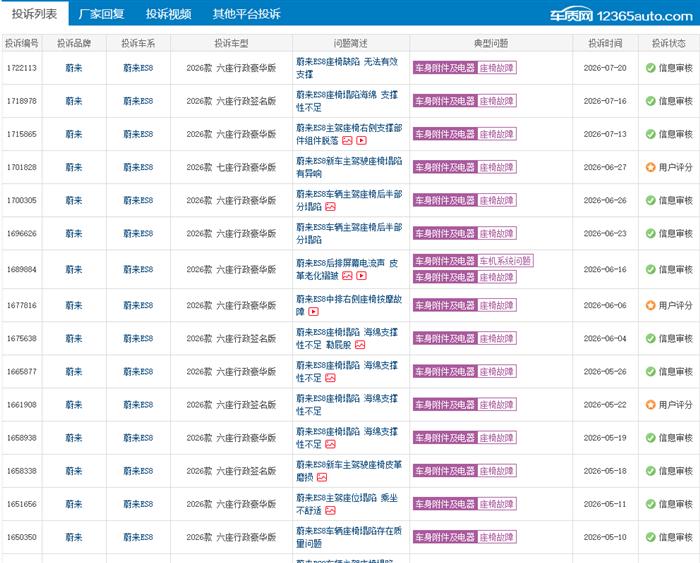The width and height of the screenshot is (700, 563).
Task: Click 车身附件及电器 tag in row 1715865
Action: pos(445,134)
